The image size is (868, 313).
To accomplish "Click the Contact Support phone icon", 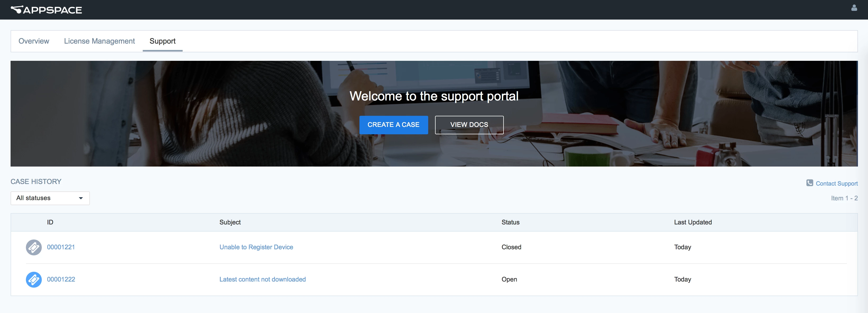I will (809, 183).
